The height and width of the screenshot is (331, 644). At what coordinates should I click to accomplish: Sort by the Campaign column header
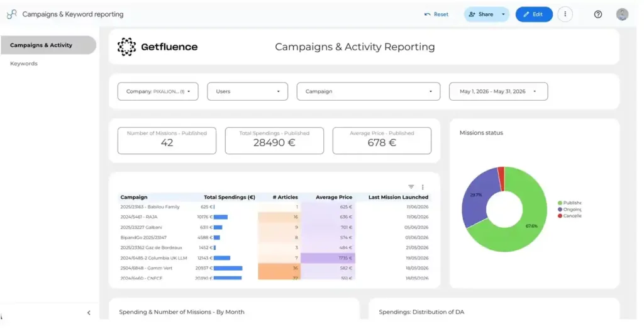tap(134, 198)
